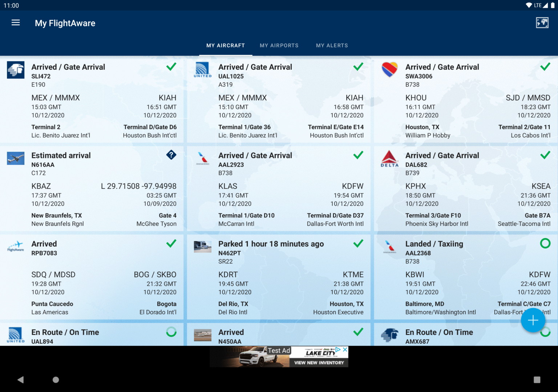Click the Delta logo on flight DAL682
This screenshot has height=392, width=558.
tap(389, 159)
